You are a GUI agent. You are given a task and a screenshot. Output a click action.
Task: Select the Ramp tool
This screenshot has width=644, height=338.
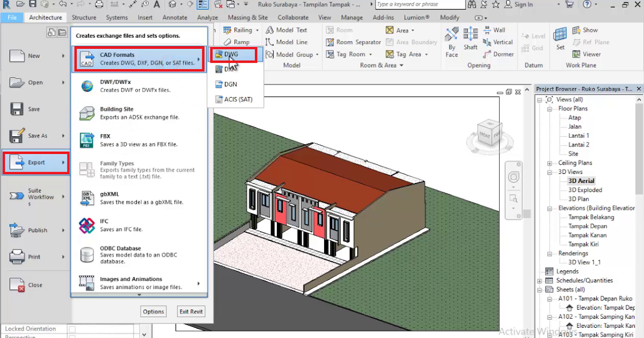pyautogui.click(x=236, y=42)
